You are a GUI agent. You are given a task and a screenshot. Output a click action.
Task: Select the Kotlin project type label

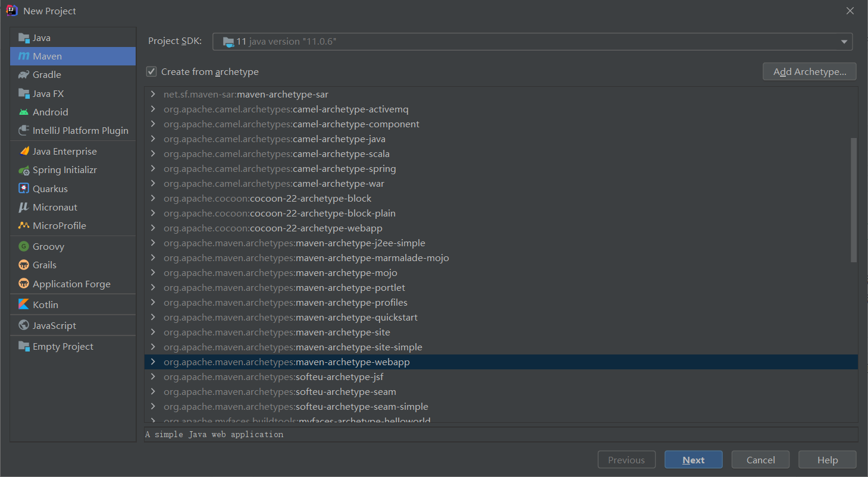click(45, 305)
